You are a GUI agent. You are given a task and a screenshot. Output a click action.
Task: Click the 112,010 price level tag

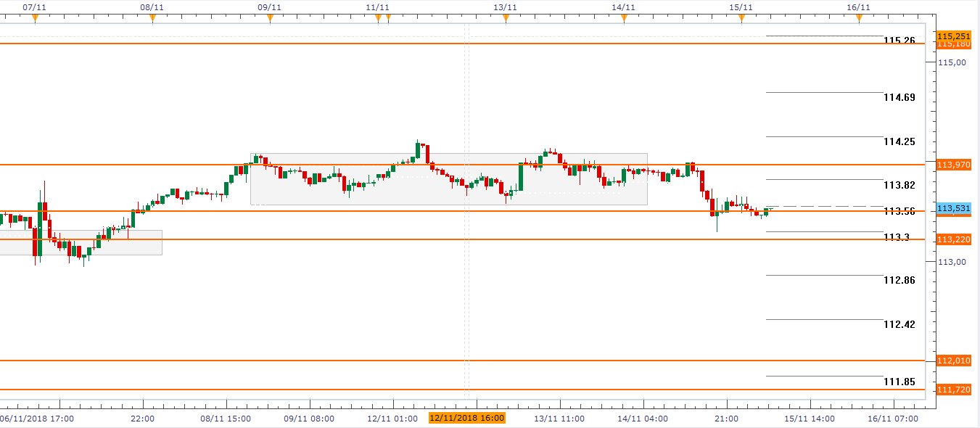click(x=953, y=361)
